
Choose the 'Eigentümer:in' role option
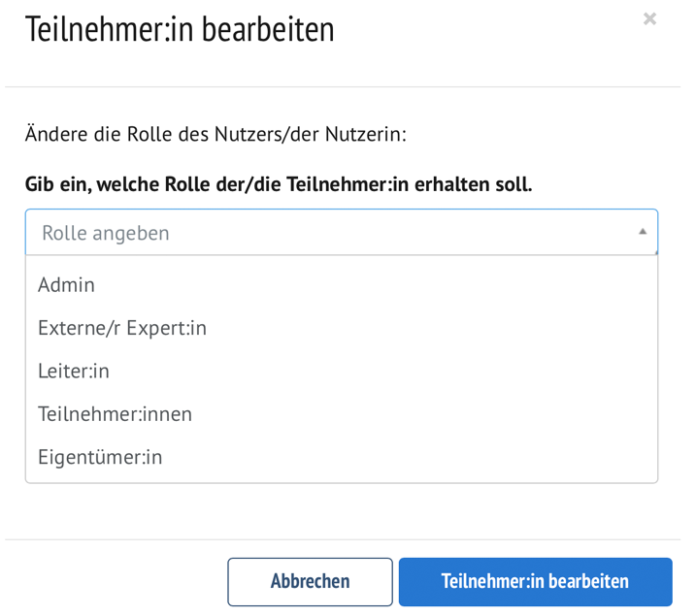point(100,457)
